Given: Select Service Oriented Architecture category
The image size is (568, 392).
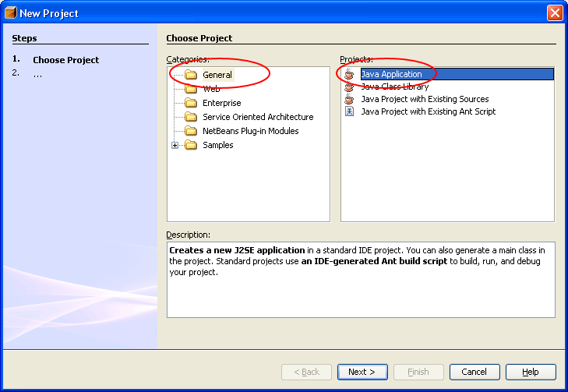Looking at the screenshot, I should tap(258, 117).
